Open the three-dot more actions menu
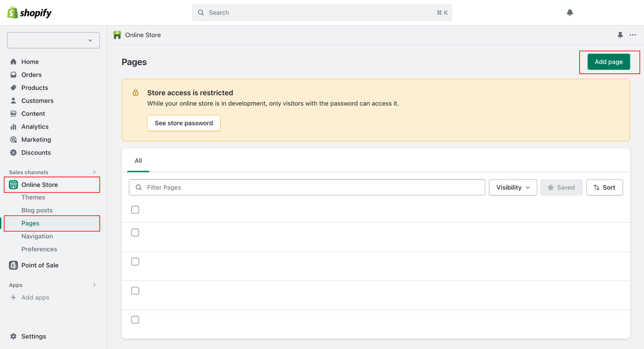Image resolution: width=644 pixels, height=349 pixels. pos(633,35)
